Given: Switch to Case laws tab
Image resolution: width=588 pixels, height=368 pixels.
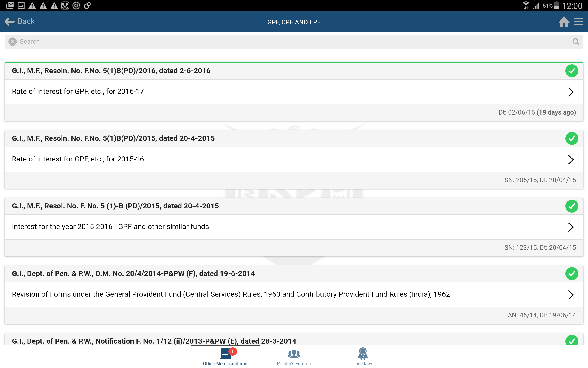Looking at the screenshot, I should tap(363, 357).
